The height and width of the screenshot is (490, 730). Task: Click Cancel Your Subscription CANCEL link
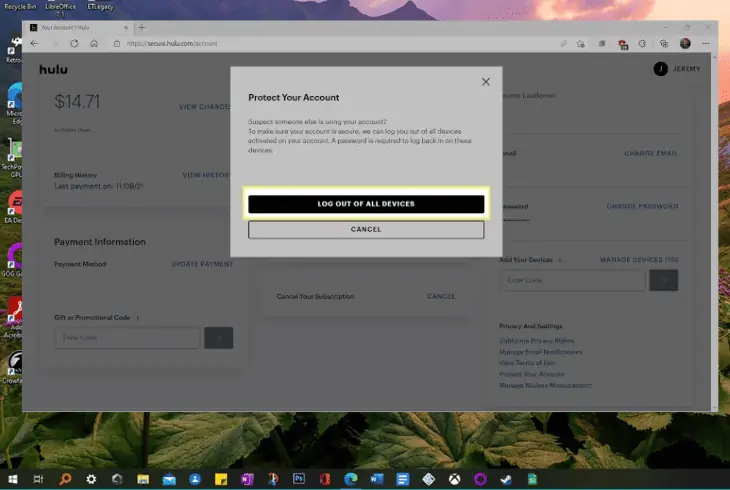(x=441, y=296)
